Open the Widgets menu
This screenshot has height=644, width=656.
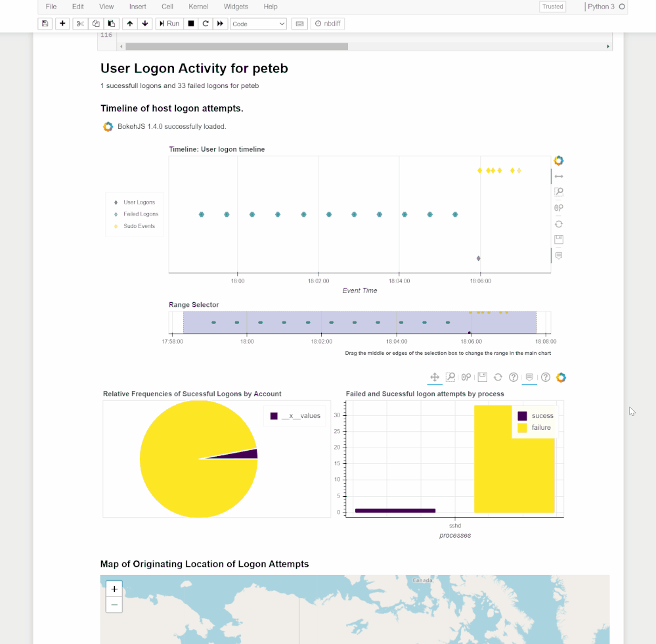tap(236, 7)
